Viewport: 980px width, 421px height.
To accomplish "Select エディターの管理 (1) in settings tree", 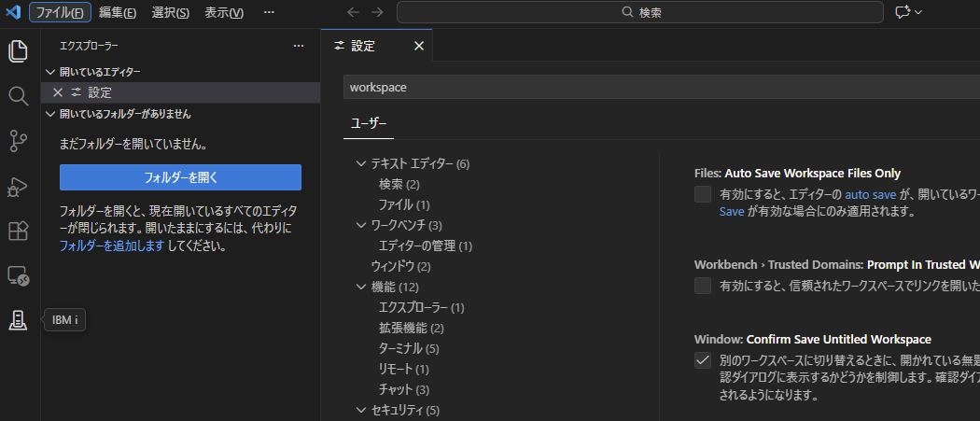I will pyautogui.click(x=426, y=246).
